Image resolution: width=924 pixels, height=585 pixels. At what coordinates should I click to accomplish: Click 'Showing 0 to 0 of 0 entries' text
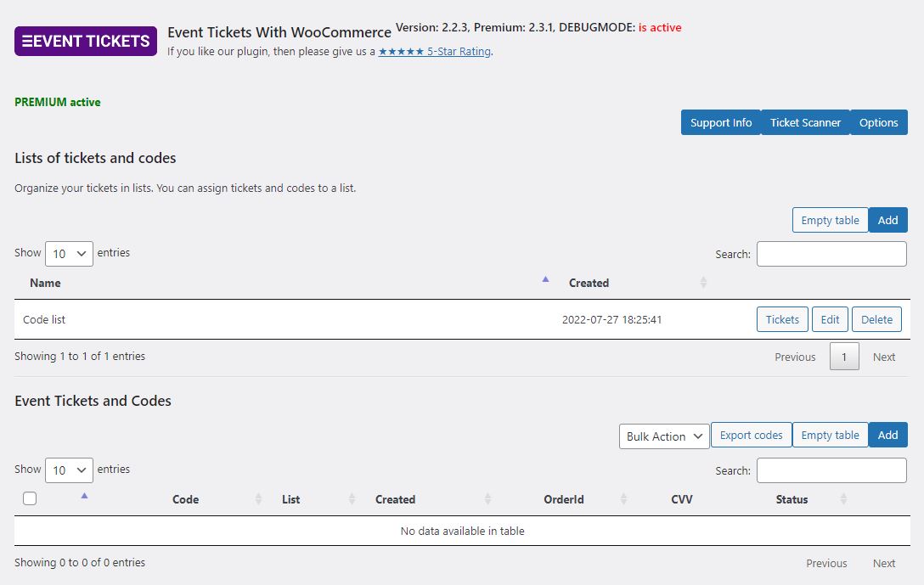tap(80, 562)
